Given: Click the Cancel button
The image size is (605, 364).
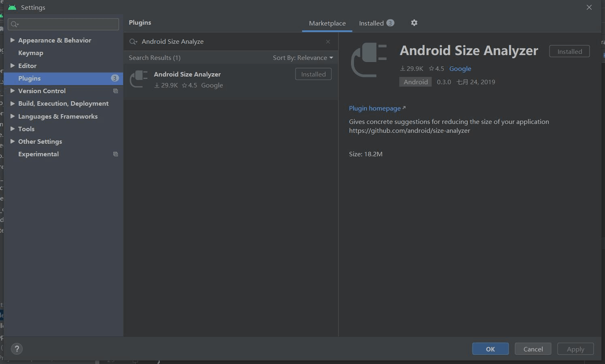Looking at the screenshot, I should click(x=533, y=349).
